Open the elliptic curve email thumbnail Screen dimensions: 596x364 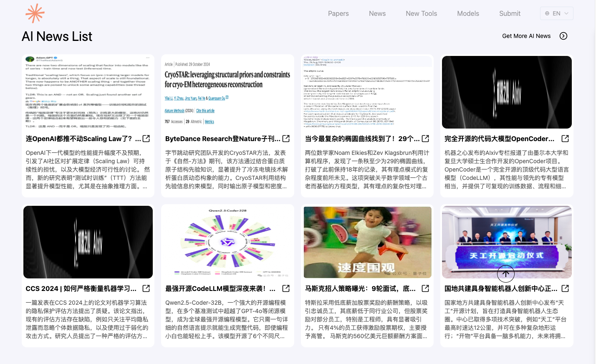pyautogui.click(x=367, y=92)
